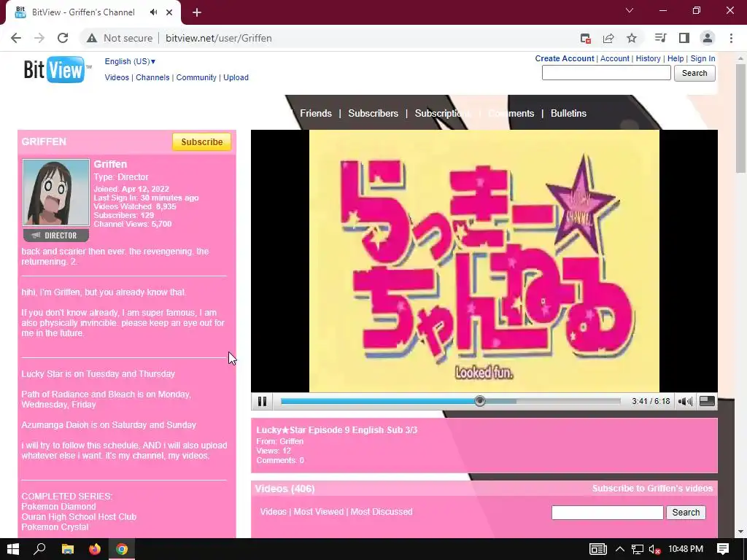Open the notification center icon

pos(723,549)
